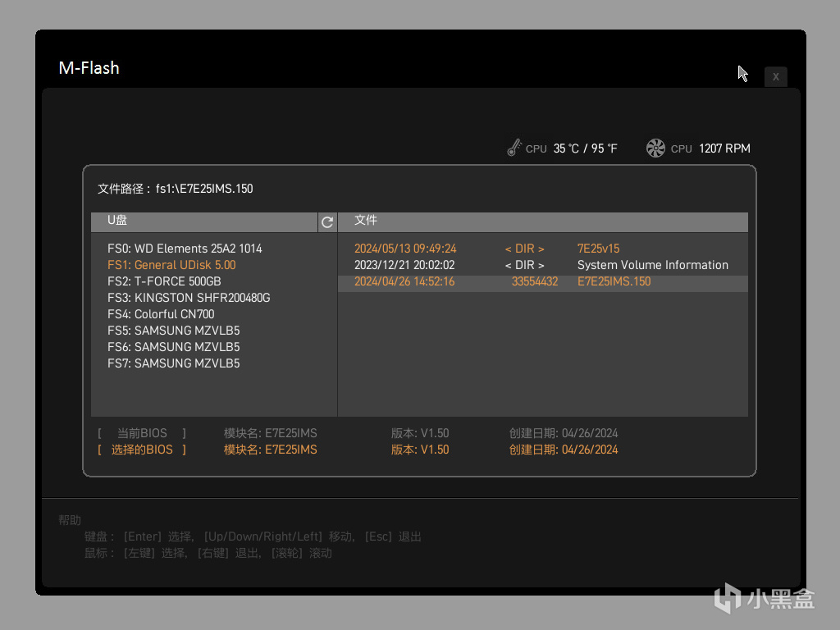This screenshot has width=840, height=630.
Task: Click the 2024/04/26 14:52:16 date entry
Action: tap(404, 282)
